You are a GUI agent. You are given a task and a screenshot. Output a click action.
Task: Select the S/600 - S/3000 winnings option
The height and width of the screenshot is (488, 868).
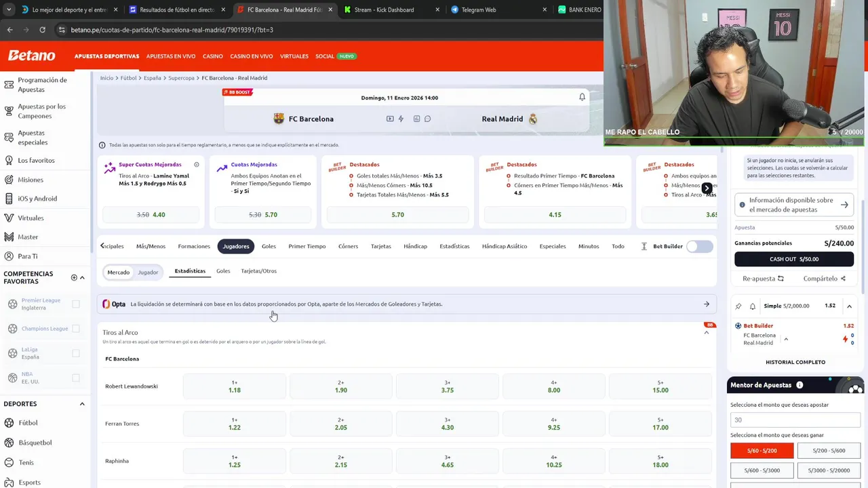pyautogui.click(x=762, y=470)
